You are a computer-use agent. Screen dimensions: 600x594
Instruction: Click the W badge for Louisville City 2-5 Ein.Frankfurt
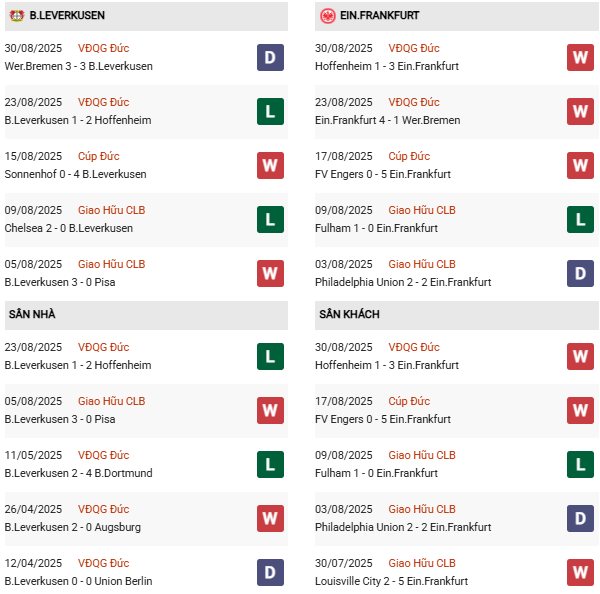[580, 572]
